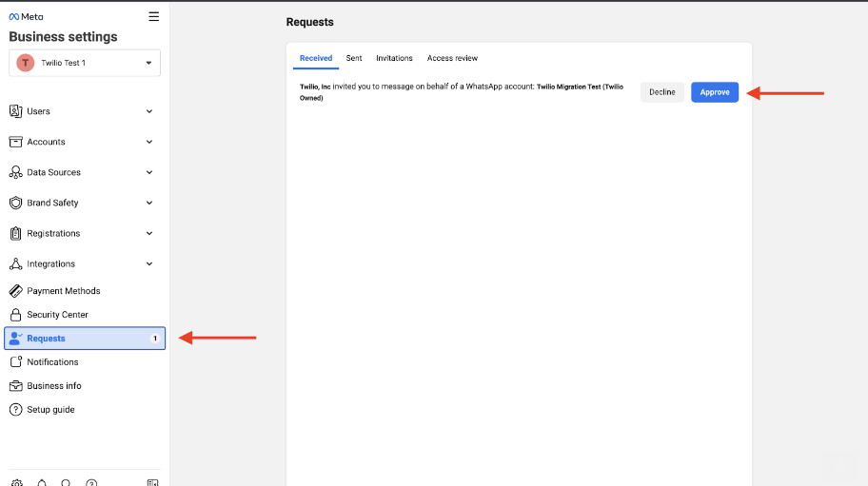The width and height of the screenshot is (868, 486).
Task: Toggle the hamburger menu icon
Action: point(154,16)
